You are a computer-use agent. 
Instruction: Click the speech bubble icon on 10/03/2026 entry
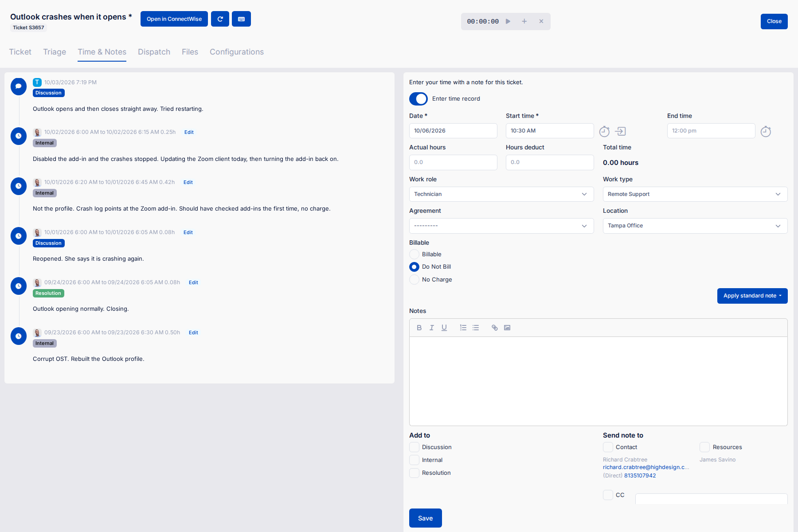coord(19,86)
